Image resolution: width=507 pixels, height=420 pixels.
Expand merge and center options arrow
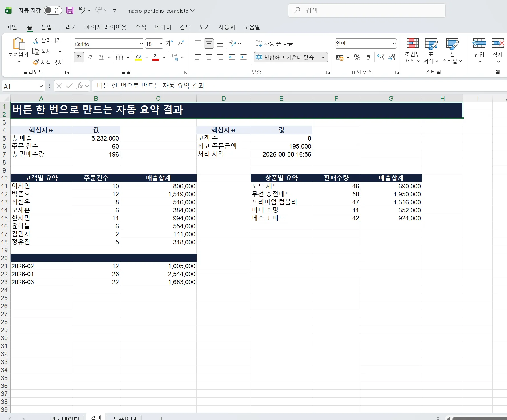click(323, 57)
